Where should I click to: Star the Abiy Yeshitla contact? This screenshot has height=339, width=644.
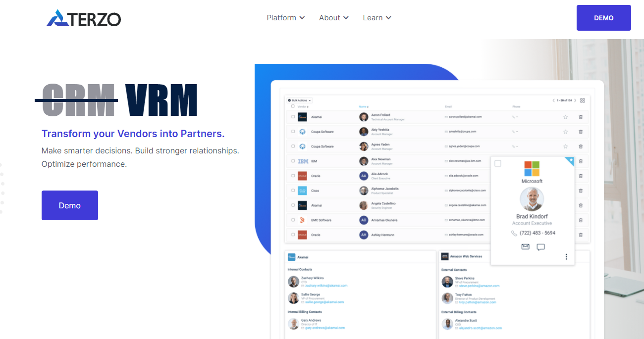click(565, 132)
